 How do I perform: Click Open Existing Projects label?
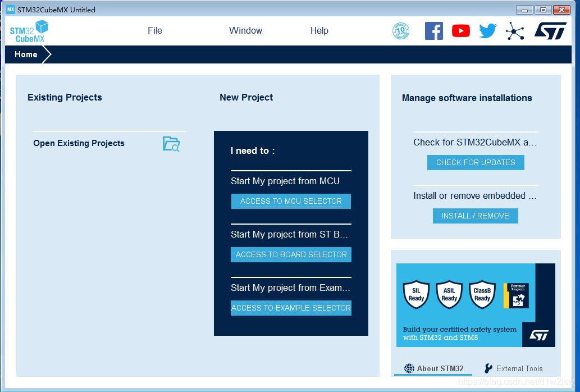[x=79, y=143]
